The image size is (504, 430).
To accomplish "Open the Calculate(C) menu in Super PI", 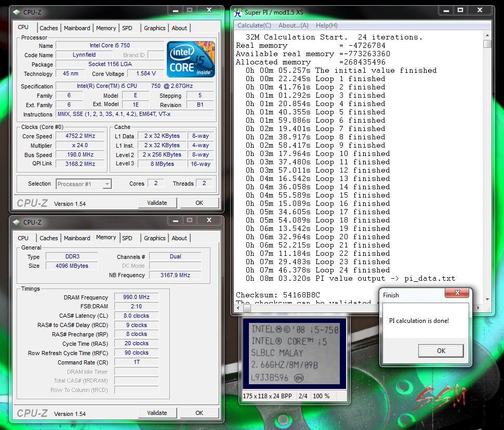I will [x=254, y=25].
